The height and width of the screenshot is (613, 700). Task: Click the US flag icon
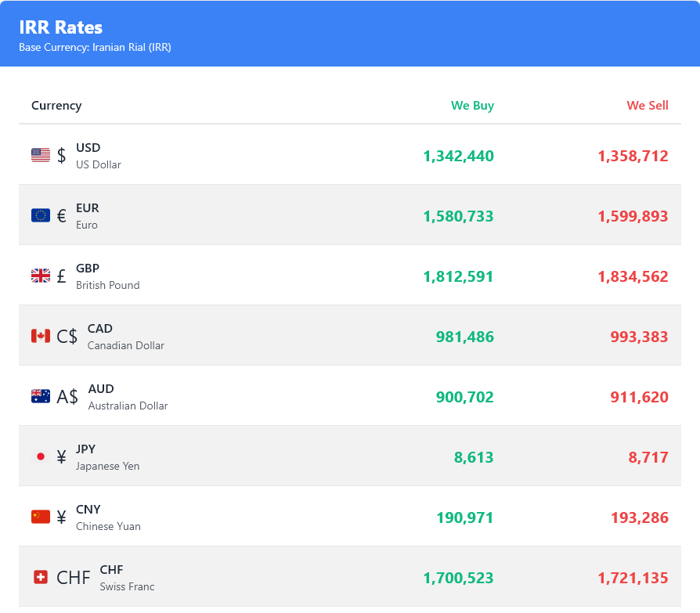click(x=40, y=155)
